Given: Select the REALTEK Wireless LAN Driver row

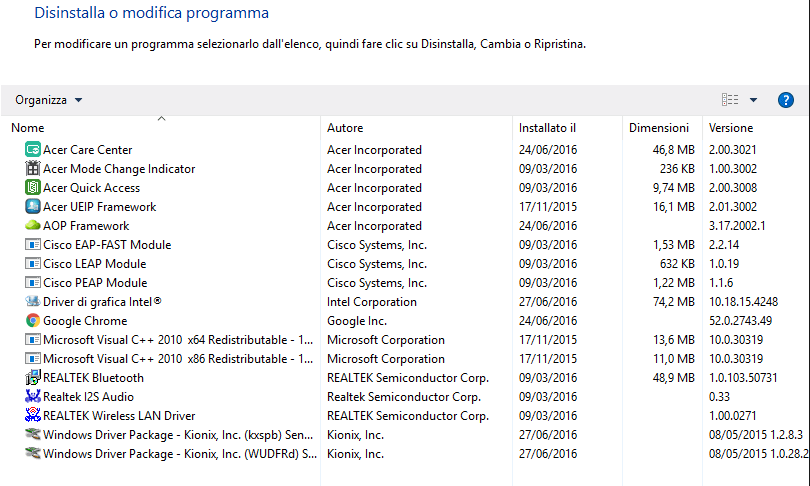Looking at the screenshot, I should click(119, 416).
